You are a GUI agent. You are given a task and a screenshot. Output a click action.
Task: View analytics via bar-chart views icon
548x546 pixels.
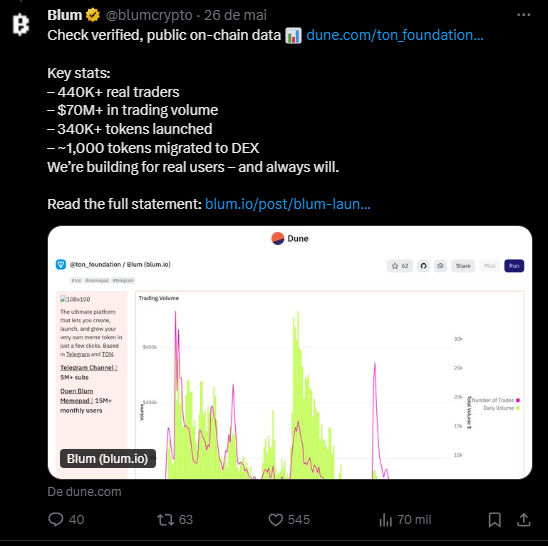click(386, 519)
